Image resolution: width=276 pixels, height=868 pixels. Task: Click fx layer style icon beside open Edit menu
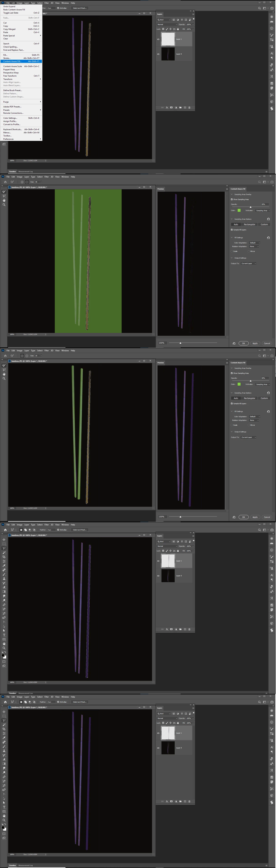click(167, 107)
